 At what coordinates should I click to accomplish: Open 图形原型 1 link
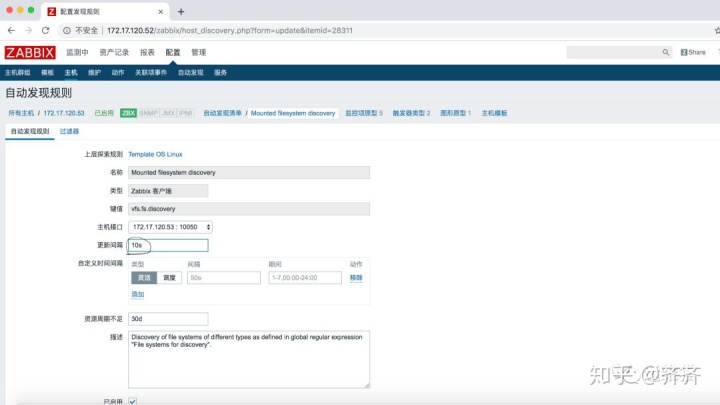(456, 113)
